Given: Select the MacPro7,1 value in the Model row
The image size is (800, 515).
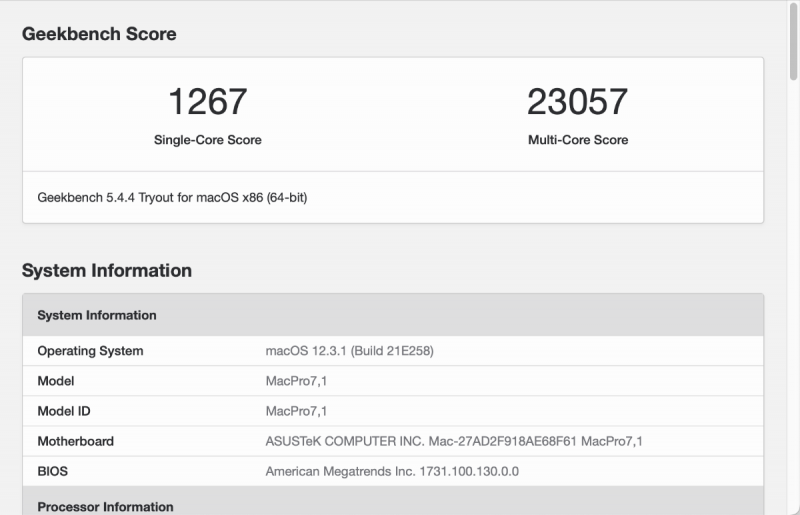Looking at the screenshot, I should (x=296, y=381).
